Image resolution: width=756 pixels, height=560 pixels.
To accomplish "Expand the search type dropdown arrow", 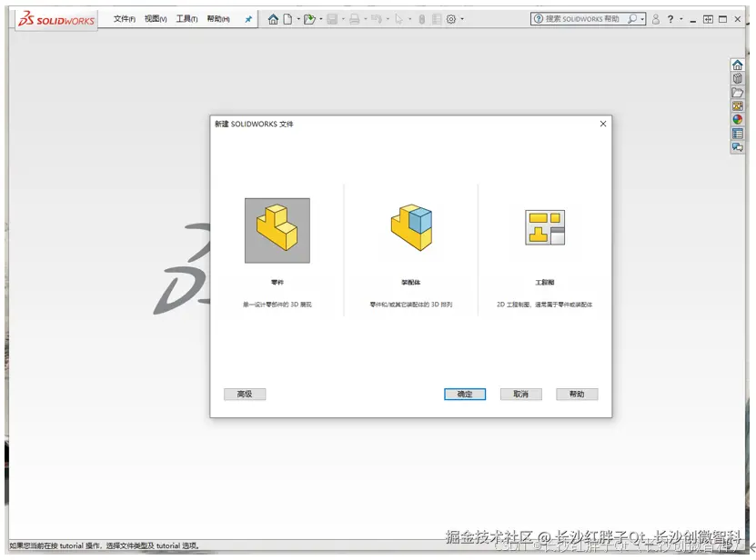I will pos(642,19).
